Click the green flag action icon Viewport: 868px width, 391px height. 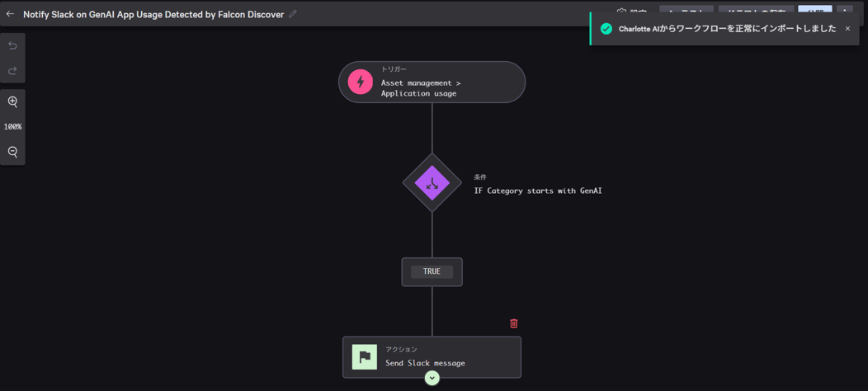(x=364, y=356)
